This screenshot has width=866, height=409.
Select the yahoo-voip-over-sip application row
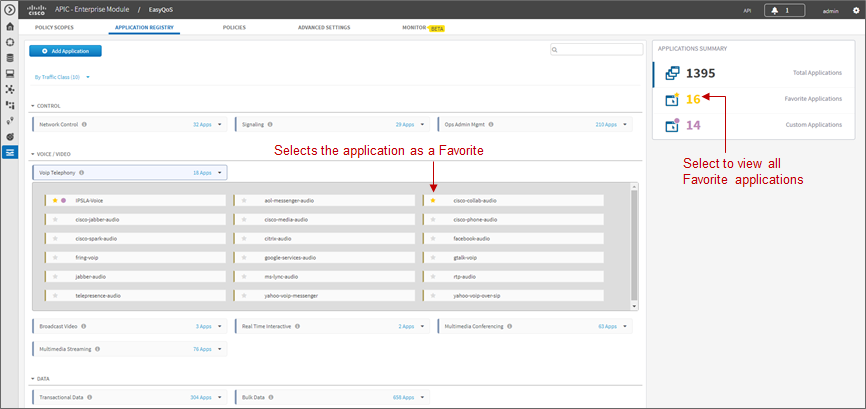point(513,296)
